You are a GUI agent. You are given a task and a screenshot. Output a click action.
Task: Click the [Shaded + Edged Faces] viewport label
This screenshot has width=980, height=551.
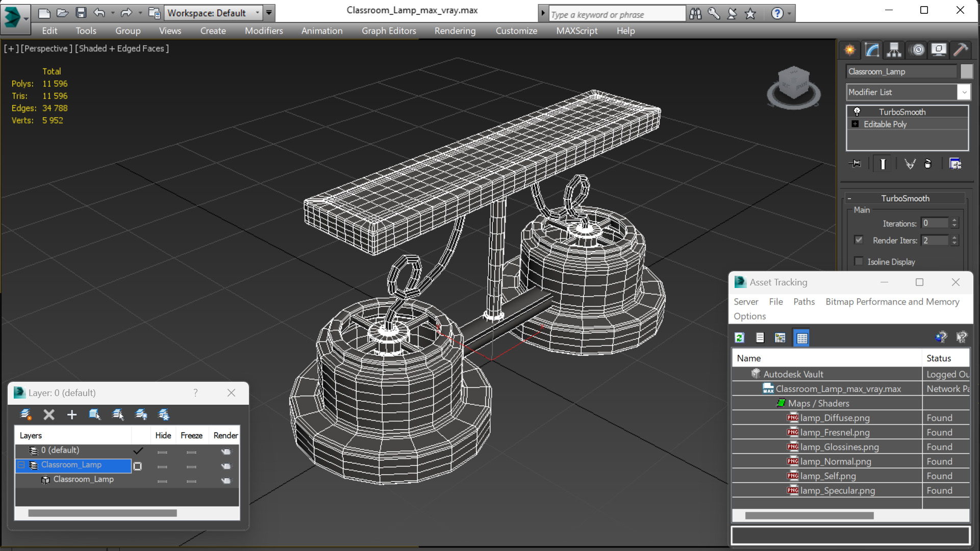coord(122,48)
